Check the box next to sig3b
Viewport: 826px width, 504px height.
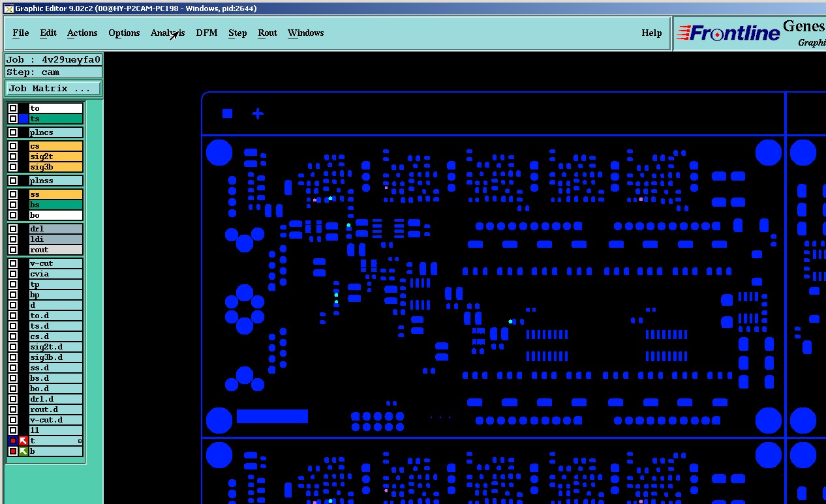[x=13, y=167]
